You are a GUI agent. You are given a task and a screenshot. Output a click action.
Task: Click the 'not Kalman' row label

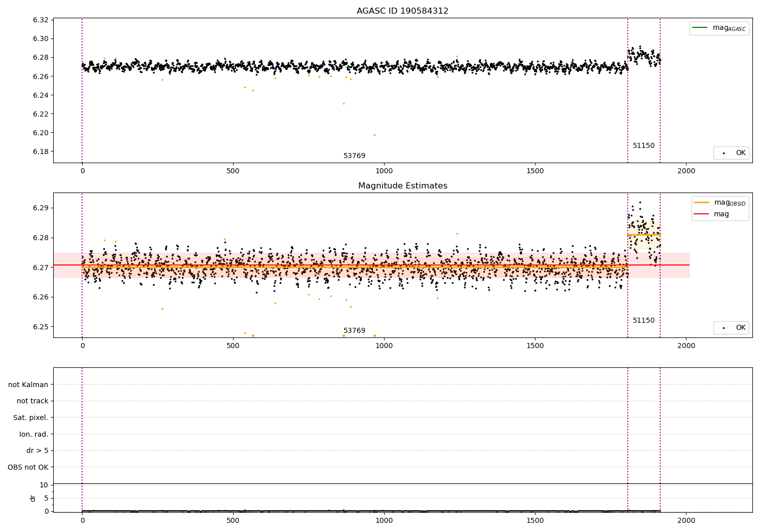point(28,385)
